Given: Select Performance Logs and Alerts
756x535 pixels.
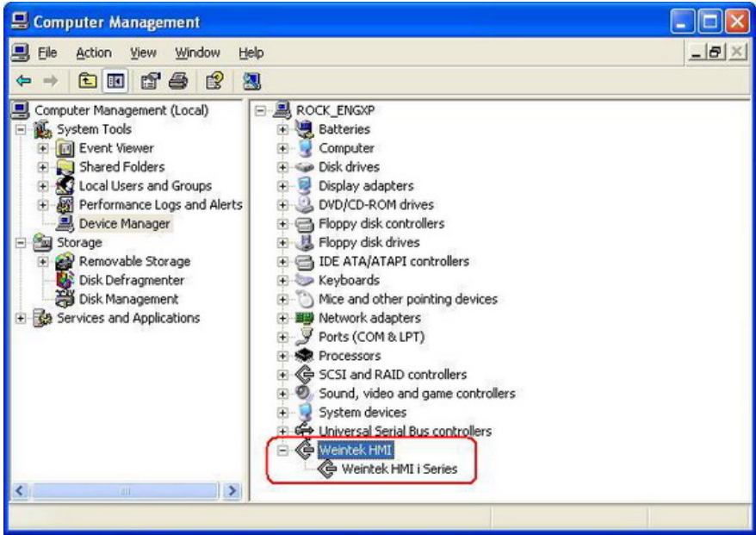Looking at the screenshot, I should [160, 204].
